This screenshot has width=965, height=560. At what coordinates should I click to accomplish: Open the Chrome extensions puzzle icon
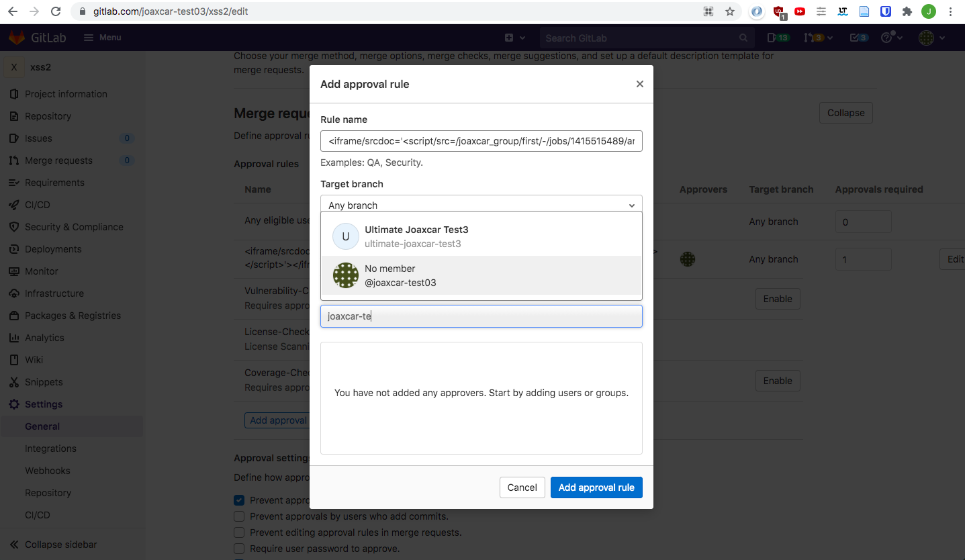[x=907, y=11]
